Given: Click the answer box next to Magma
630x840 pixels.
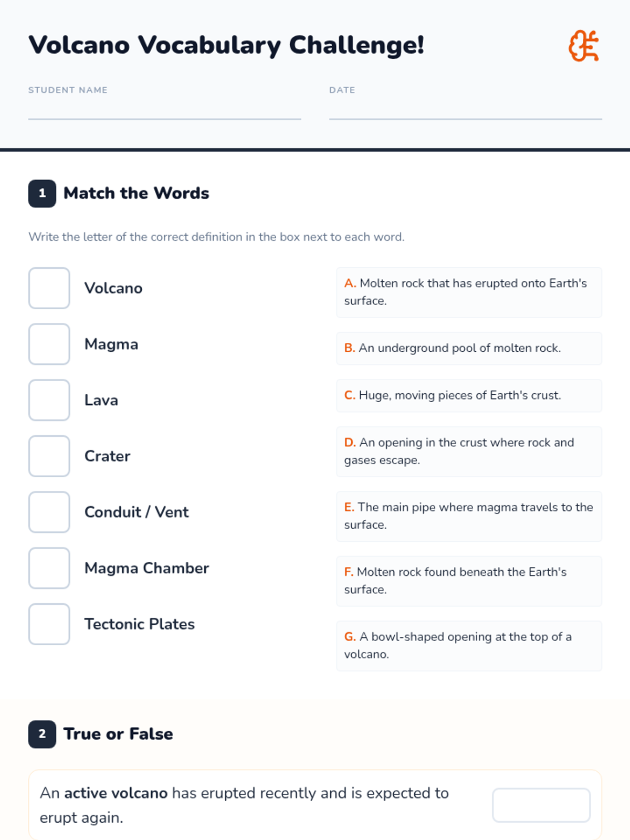Looking at the screenshot, I should click(x=49, y=344).
